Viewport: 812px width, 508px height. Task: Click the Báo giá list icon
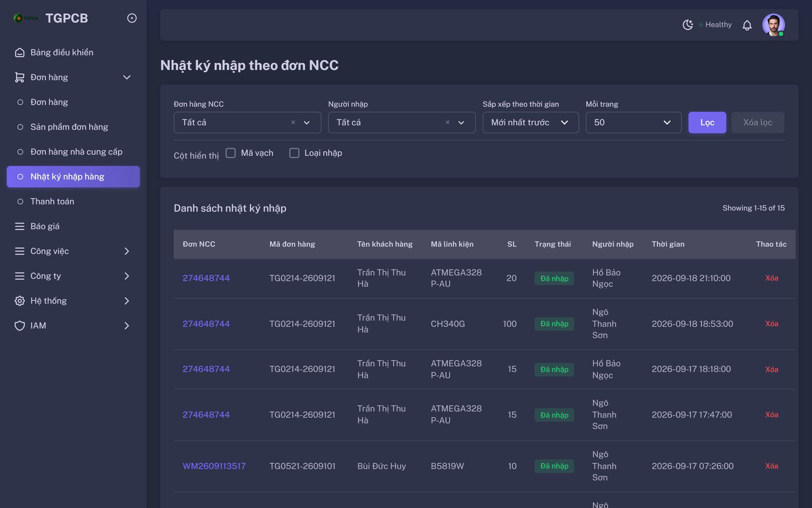[x=20, y=226]
